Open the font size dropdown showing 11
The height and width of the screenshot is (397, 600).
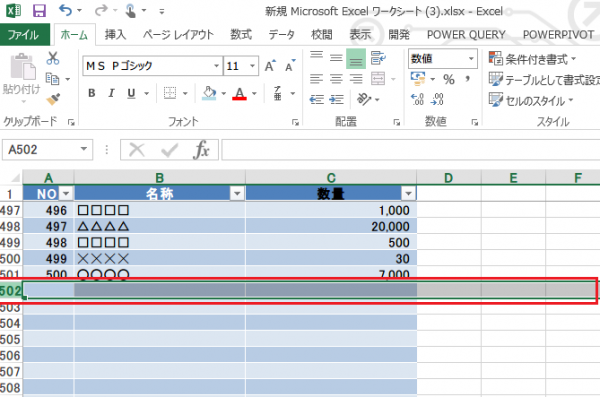pyautogui.click(x=253, y=66)
